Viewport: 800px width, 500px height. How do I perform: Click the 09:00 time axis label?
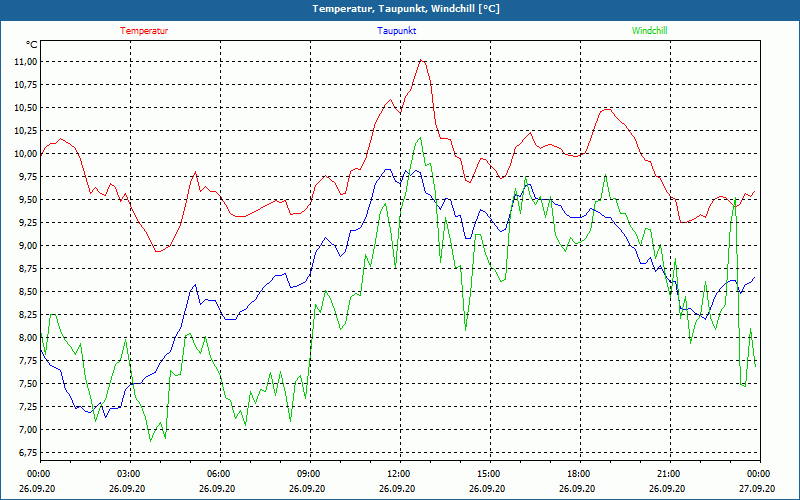[310, 474]
